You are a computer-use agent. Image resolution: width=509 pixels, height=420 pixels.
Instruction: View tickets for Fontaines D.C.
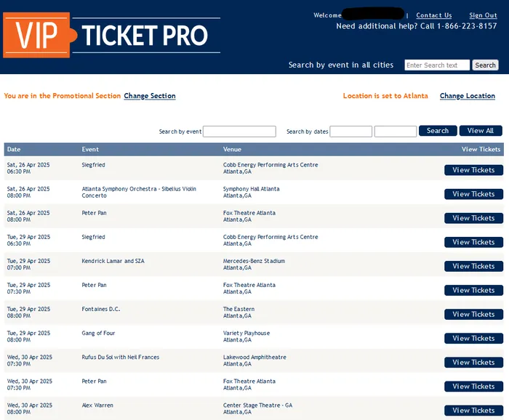[x=473, y=314]
